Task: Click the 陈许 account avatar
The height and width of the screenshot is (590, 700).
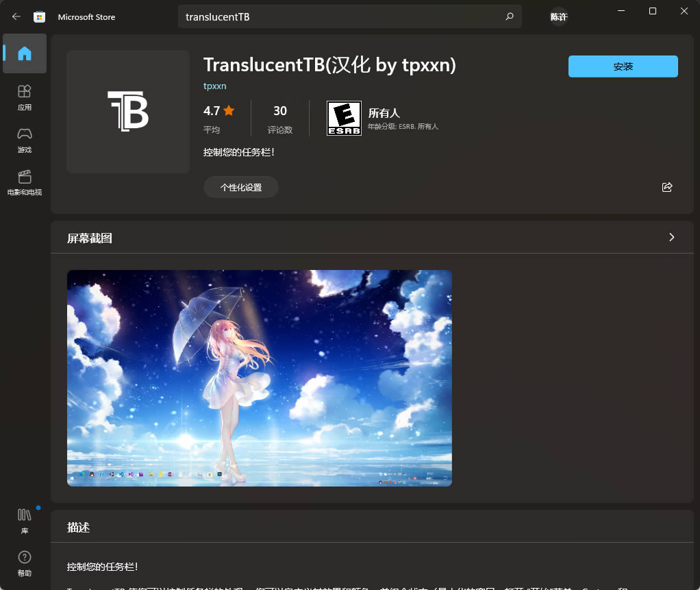Action: click(558, 16)
